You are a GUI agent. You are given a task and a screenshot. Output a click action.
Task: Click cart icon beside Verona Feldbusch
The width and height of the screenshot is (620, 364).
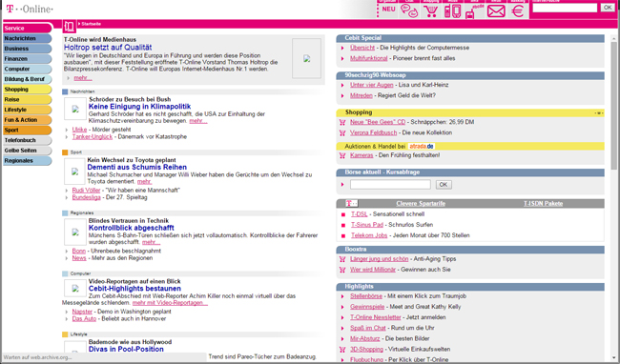coord(342,133)
